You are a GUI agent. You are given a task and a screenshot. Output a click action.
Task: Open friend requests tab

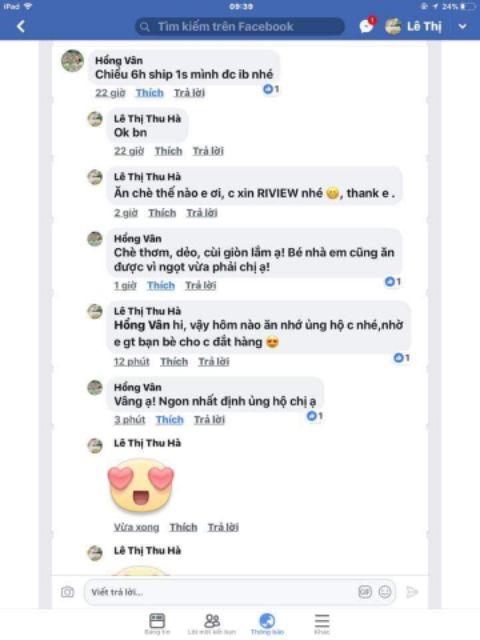(x=212, y=623)
